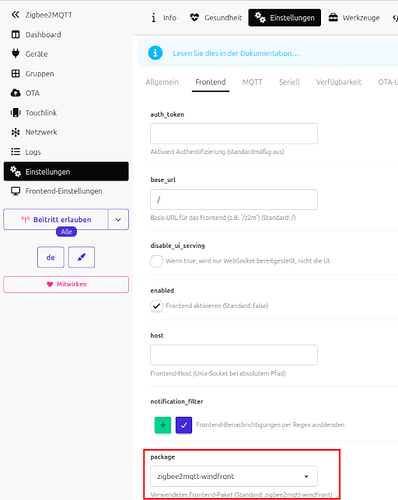Open the Logs list icon
Viewport: 398px width, 500px height.
pyautogui.click(x=15, y=152)
